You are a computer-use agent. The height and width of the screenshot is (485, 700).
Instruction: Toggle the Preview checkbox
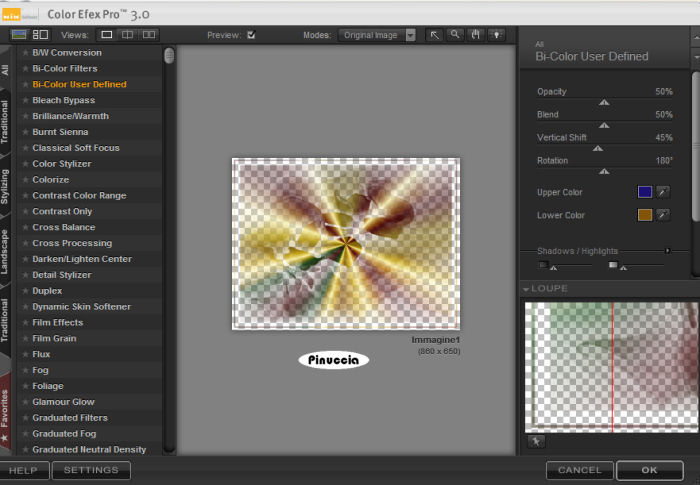tap(251, 35)
